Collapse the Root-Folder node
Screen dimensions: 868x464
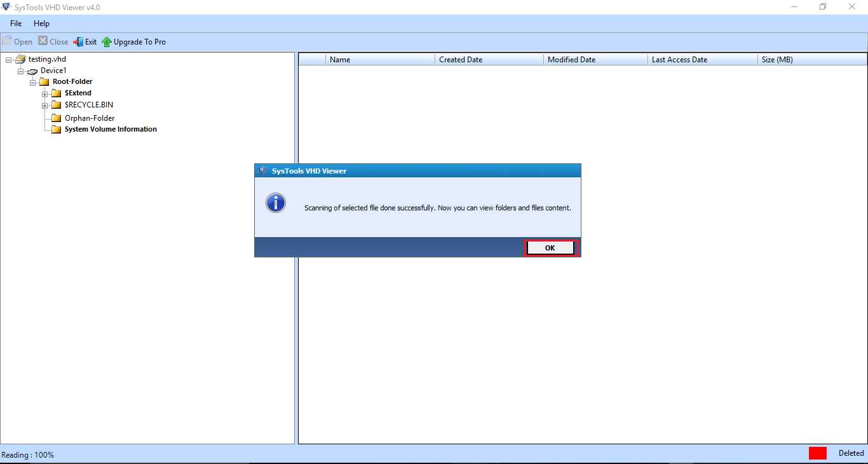[33, 83]
